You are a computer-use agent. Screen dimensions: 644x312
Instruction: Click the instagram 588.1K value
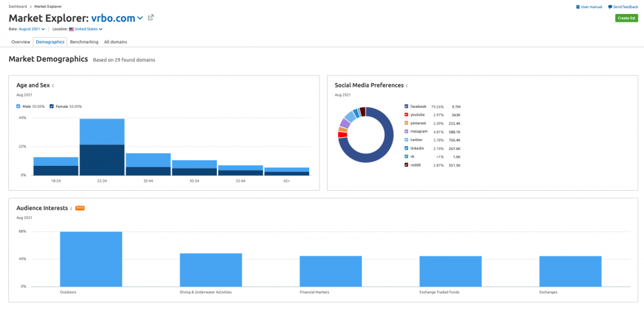tap(453, 131)
